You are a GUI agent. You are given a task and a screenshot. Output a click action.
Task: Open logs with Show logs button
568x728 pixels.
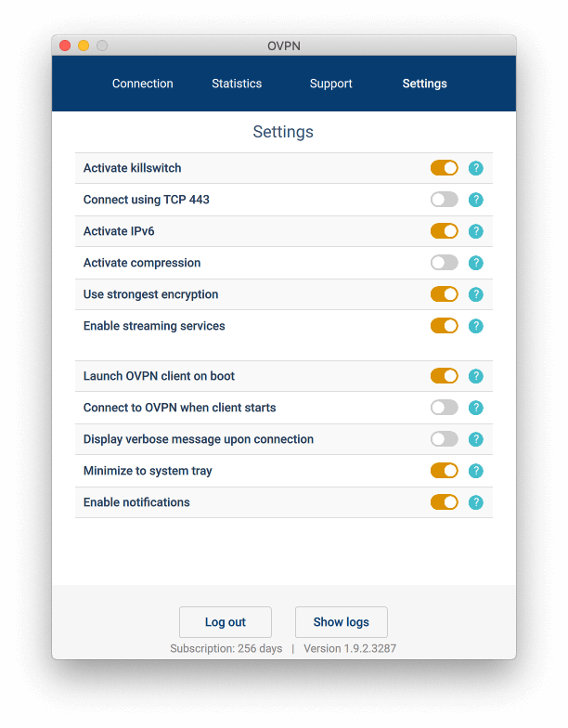coord(342,622)
